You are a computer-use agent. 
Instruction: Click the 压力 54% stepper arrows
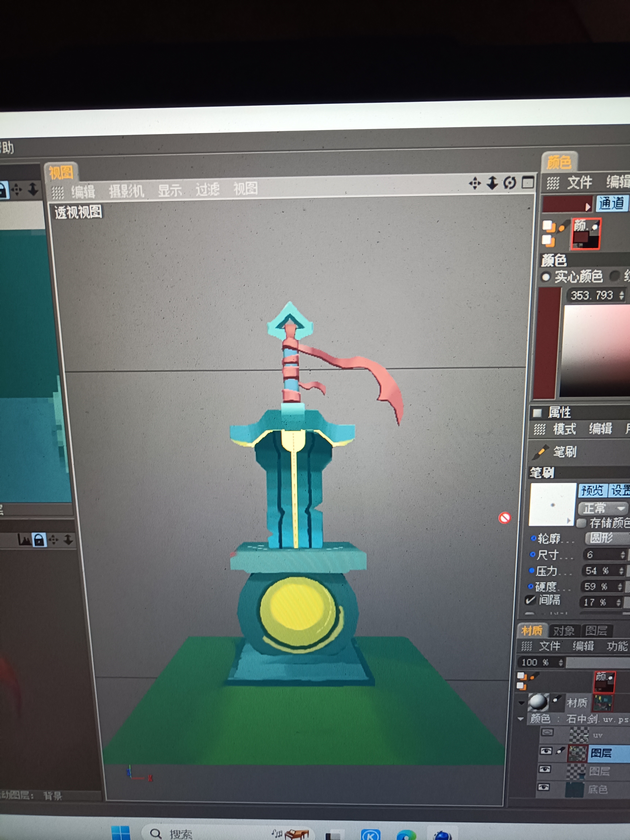(621, 571)
